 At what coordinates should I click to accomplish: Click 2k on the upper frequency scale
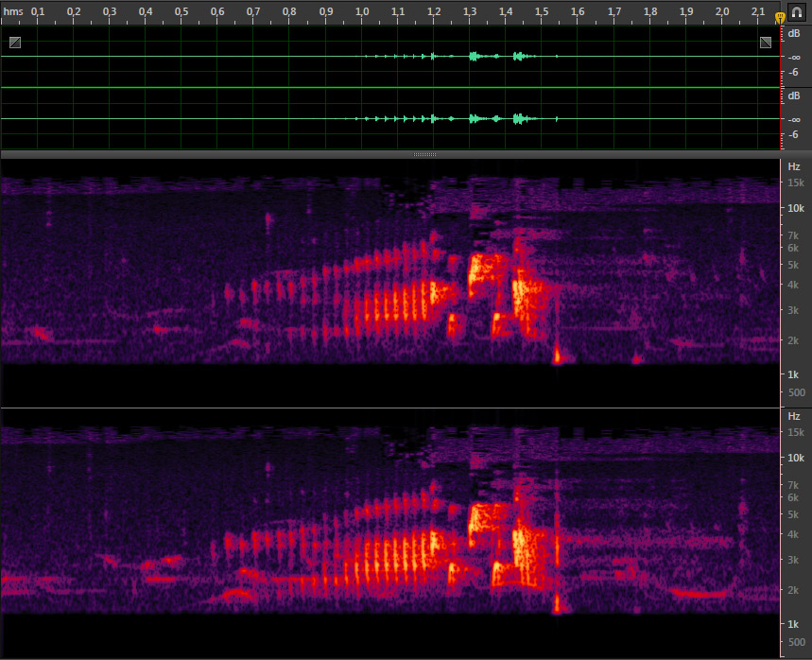pyautogui.click(x=793, y=340)
